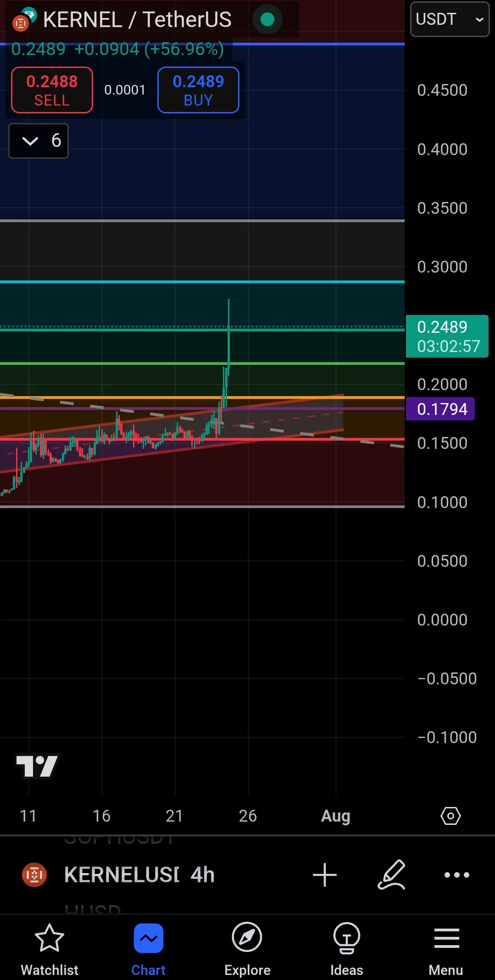Open the three-dots more options
The height and width of the screenshot is (980, 495).
pos(457,875)
